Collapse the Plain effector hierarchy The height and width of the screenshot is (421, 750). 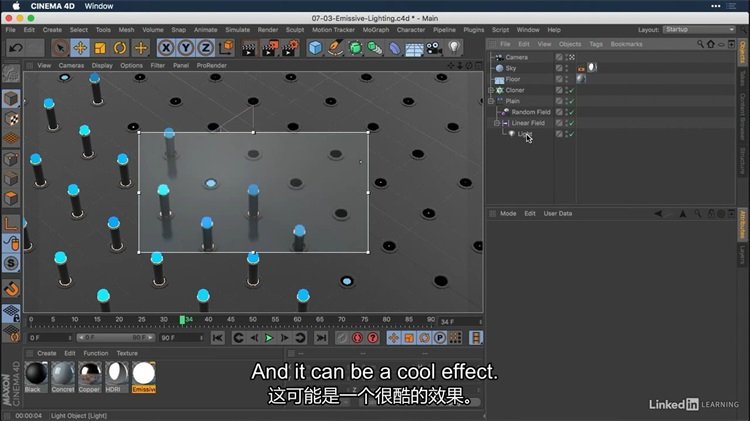(491, 101)
